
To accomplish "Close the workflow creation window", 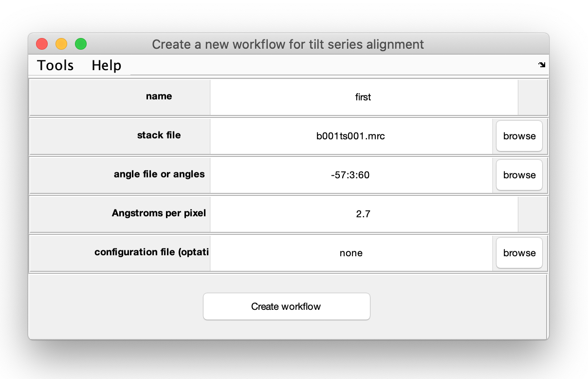I will pos(42,44).
